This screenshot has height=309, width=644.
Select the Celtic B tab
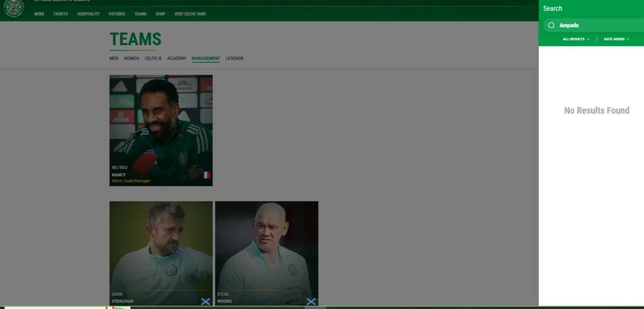coord(153,59)
